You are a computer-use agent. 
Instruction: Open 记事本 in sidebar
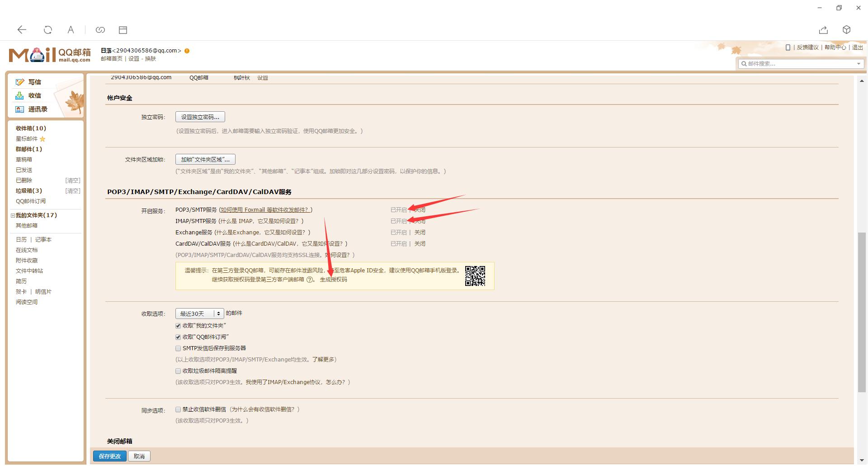[43, 240]
